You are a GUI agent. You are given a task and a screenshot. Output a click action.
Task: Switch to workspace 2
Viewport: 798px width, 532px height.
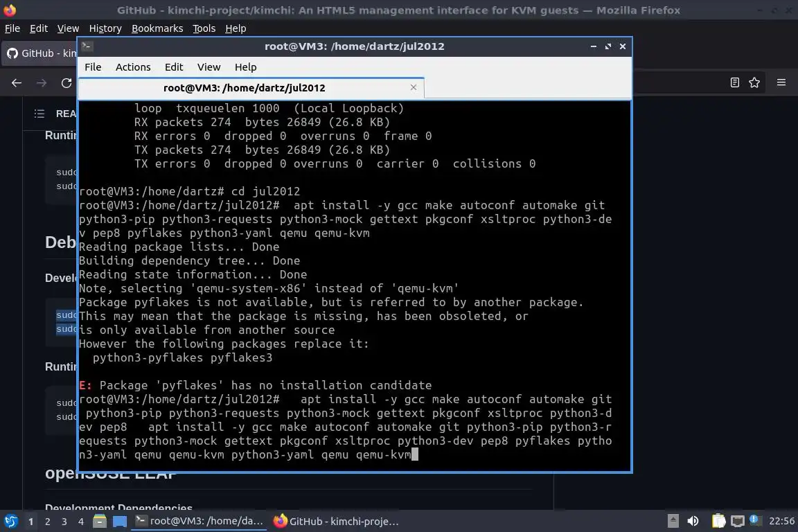point(47,522)
